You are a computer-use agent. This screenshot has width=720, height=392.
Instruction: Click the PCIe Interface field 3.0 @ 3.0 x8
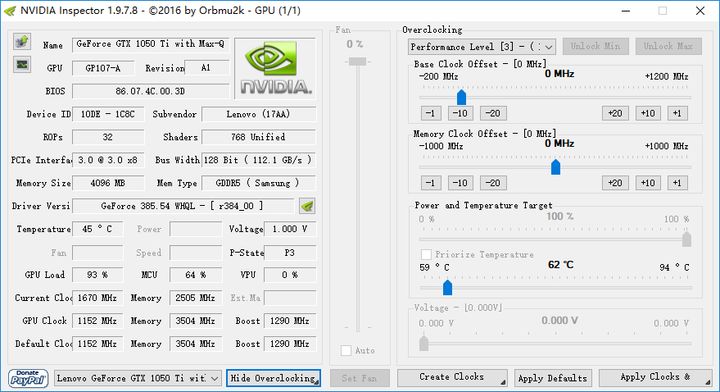(x=108, y=160)
